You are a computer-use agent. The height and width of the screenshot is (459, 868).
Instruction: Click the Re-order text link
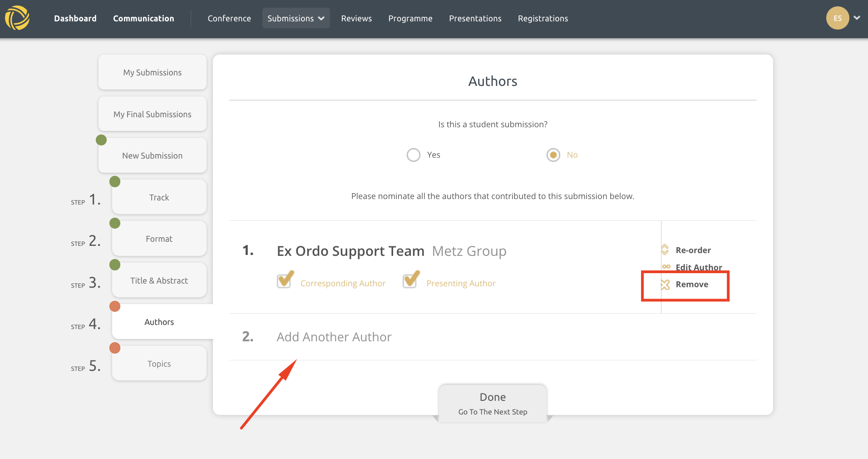pos(693,250)
